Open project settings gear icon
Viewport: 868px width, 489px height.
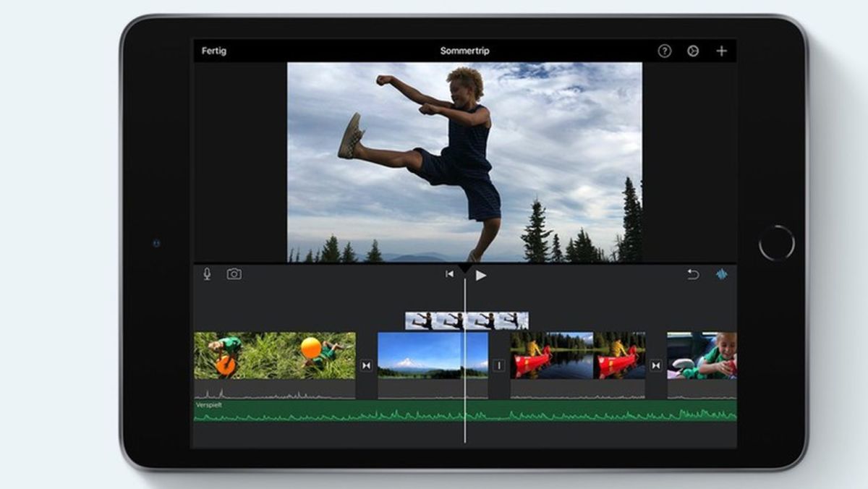point(693,51)
